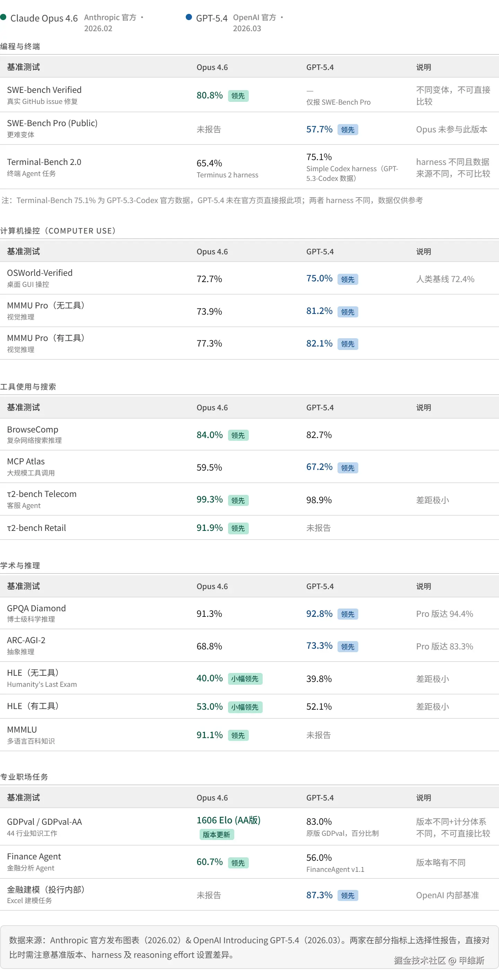This screenshot has width=499, height=980.
Task: Click the Claude Opus 4.6 legend label
Action: point(44,18)
